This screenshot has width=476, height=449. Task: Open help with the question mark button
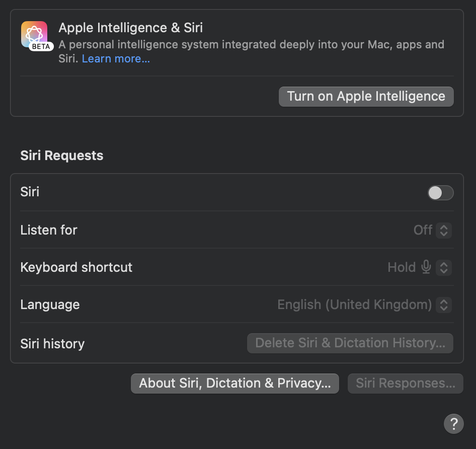click(x=453, y=423)
